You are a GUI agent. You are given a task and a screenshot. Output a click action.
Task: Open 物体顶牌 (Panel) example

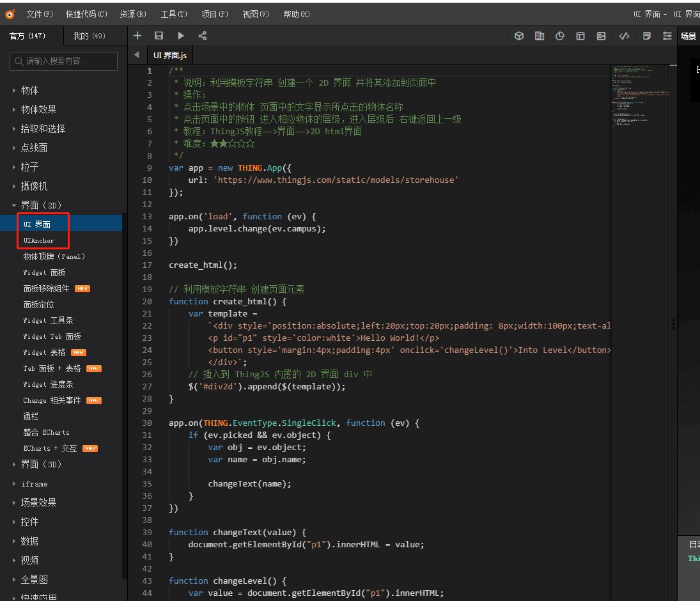[x=54, y=256]
